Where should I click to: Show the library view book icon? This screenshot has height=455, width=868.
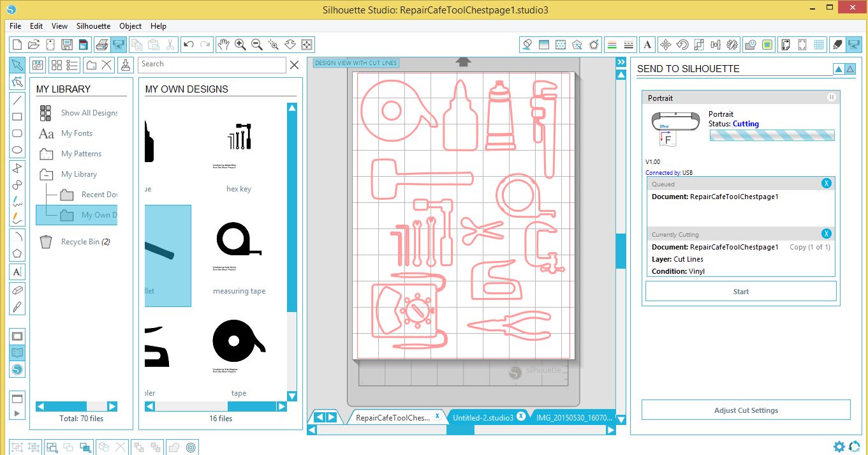click(x=17, y=352)
